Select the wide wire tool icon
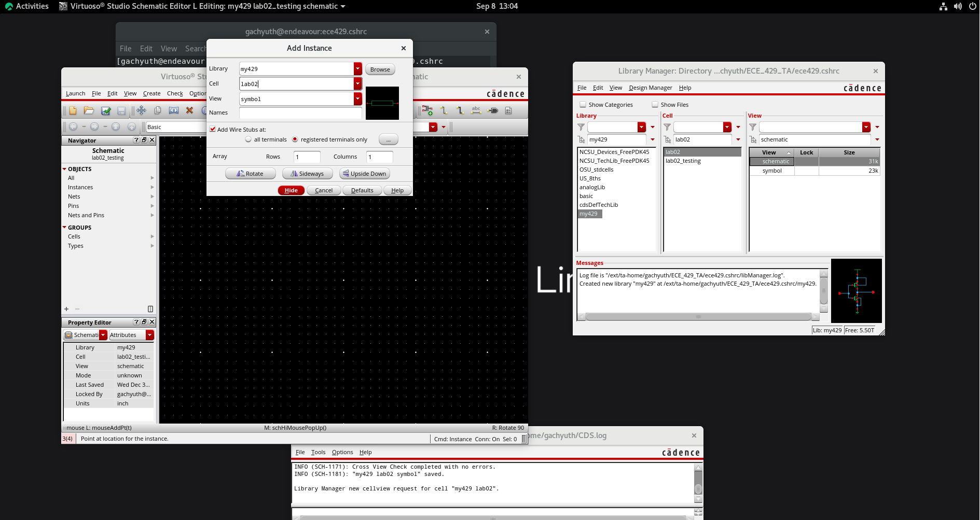980x520 pixels. pyautogui.click(x=460, y=110)
